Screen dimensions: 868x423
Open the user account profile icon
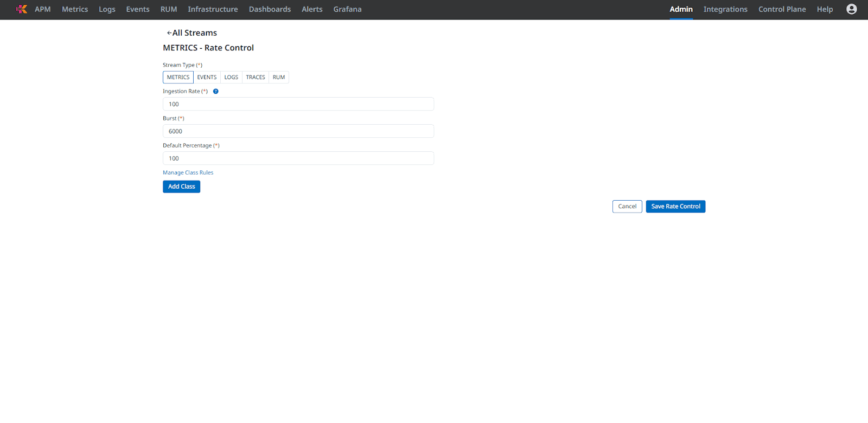tap(852, 9)
